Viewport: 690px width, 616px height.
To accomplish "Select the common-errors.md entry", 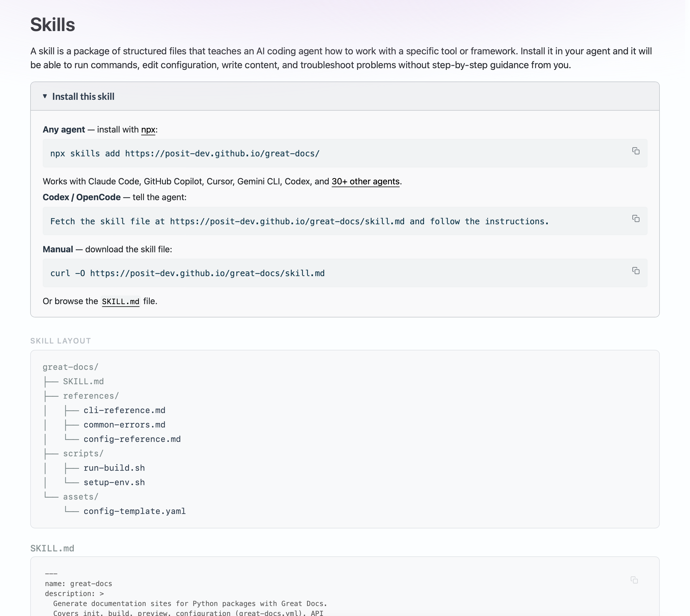I will point(124,424).
